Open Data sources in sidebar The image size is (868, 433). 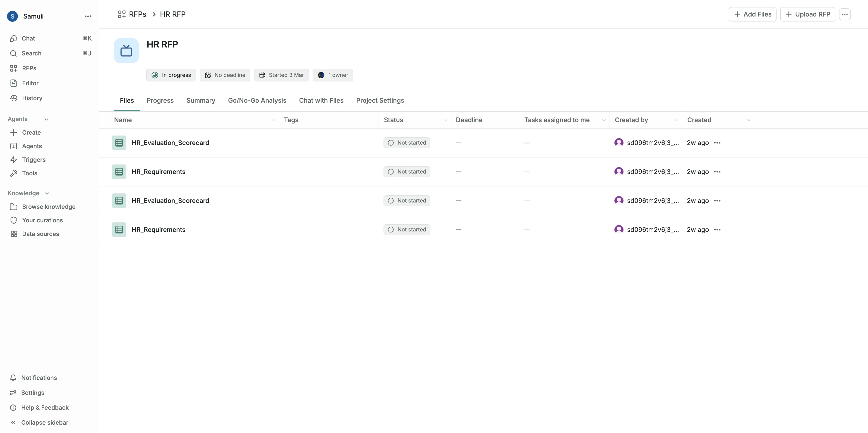(x=40, y=233)
